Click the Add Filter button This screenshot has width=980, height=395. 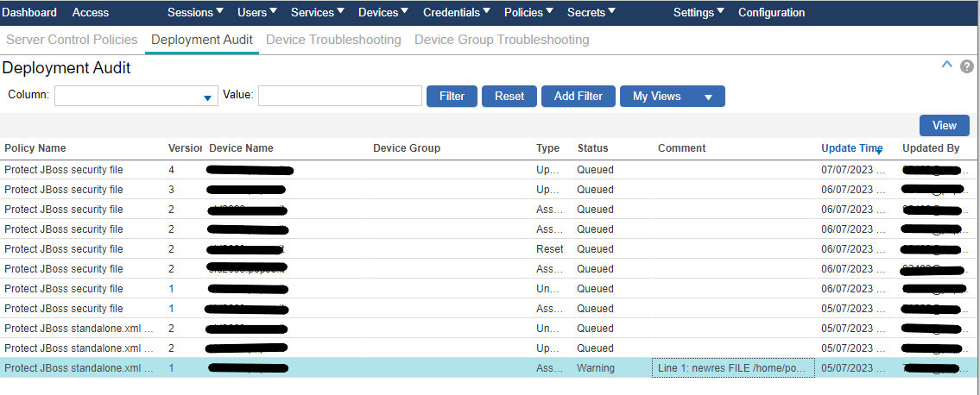pyautogui.click(x=578, y=97)
